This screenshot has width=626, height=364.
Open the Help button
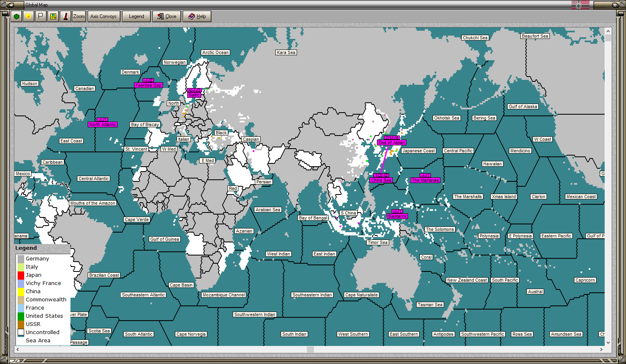(197, 16)
